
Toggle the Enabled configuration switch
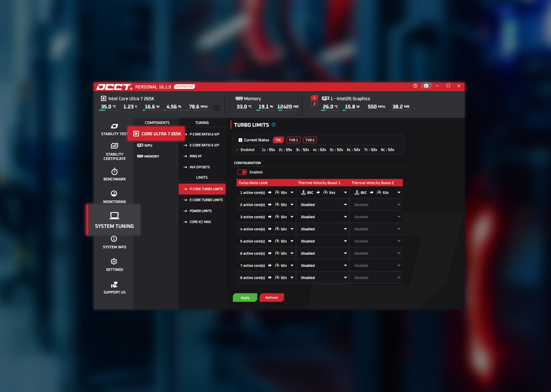pyautogui.click(x=242, y=172)
